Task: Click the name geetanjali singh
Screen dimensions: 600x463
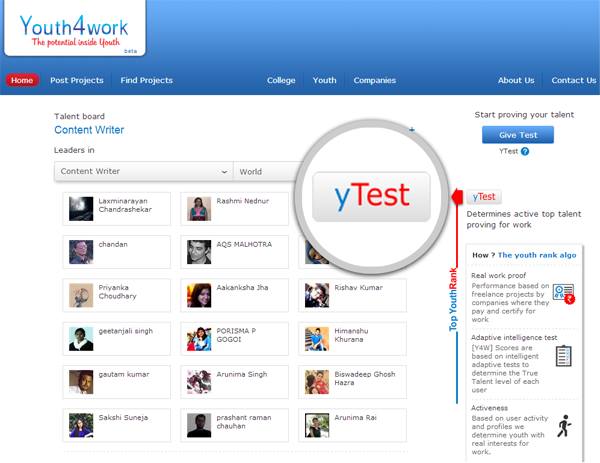Action: [126, 331]
